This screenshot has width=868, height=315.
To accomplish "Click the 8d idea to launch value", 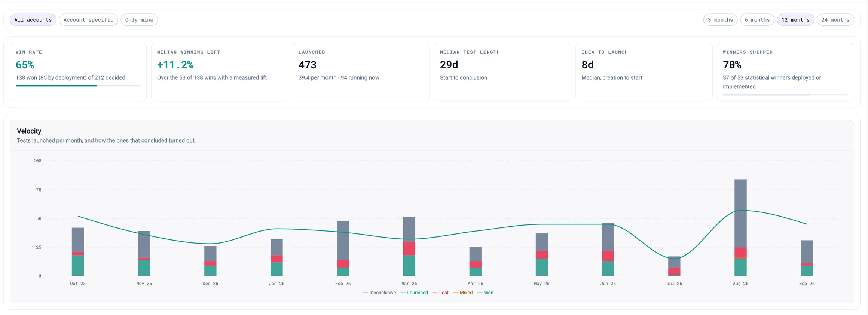I will [587, 65].
